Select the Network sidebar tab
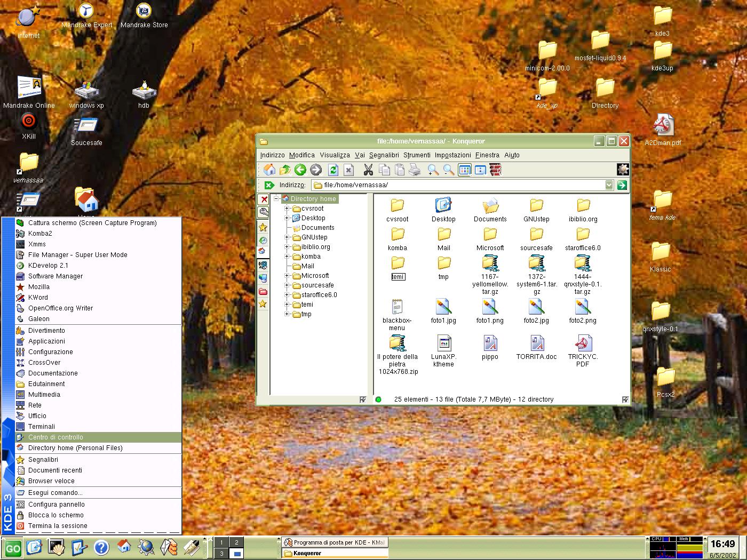Screen dimensions: 747x560 click(263, 277)
